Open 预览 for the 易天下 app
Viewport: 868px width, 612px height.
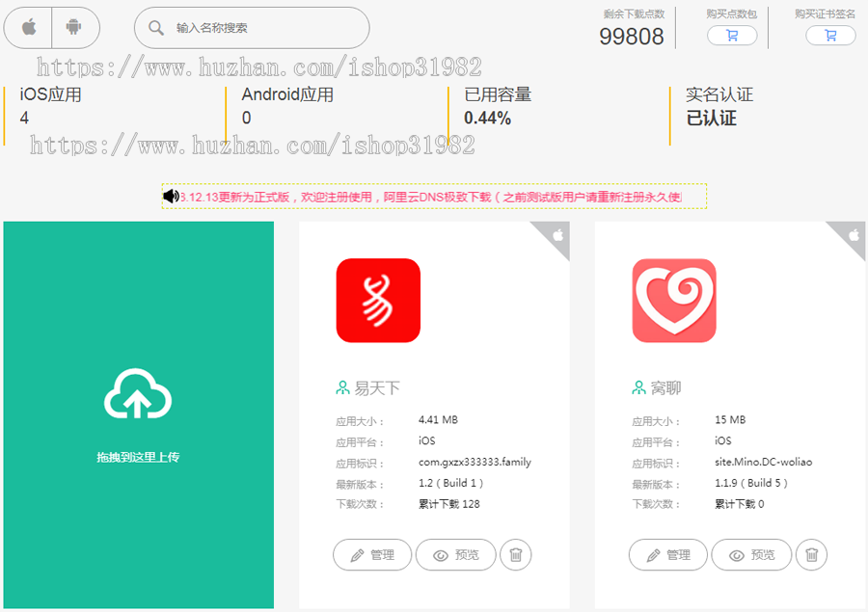pos(455,555)
